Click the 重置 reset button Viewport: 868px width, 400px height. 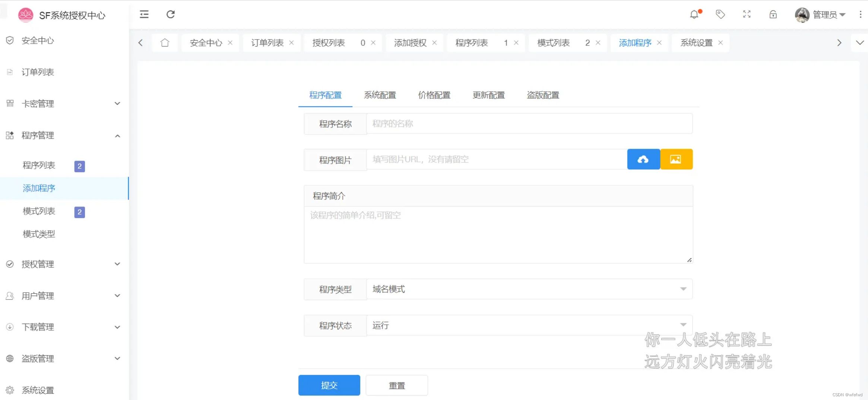pyautogui.click(x=396, y=385)
